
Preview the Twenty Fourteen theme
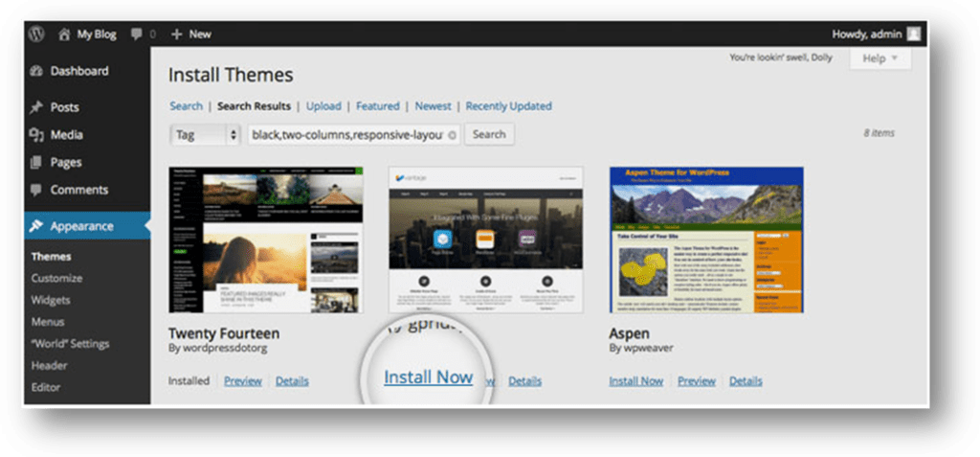pos(243,380)
